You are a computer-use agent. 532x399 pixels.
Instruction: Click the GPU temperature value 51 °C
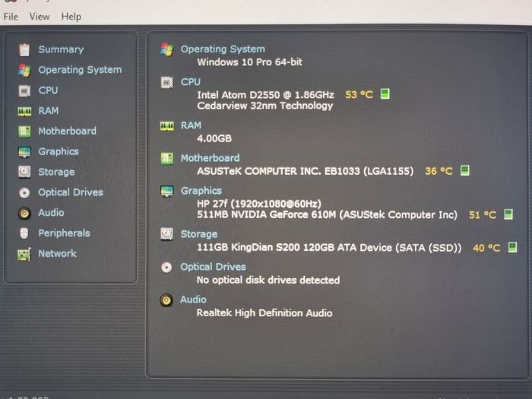[x=483, y=215]
